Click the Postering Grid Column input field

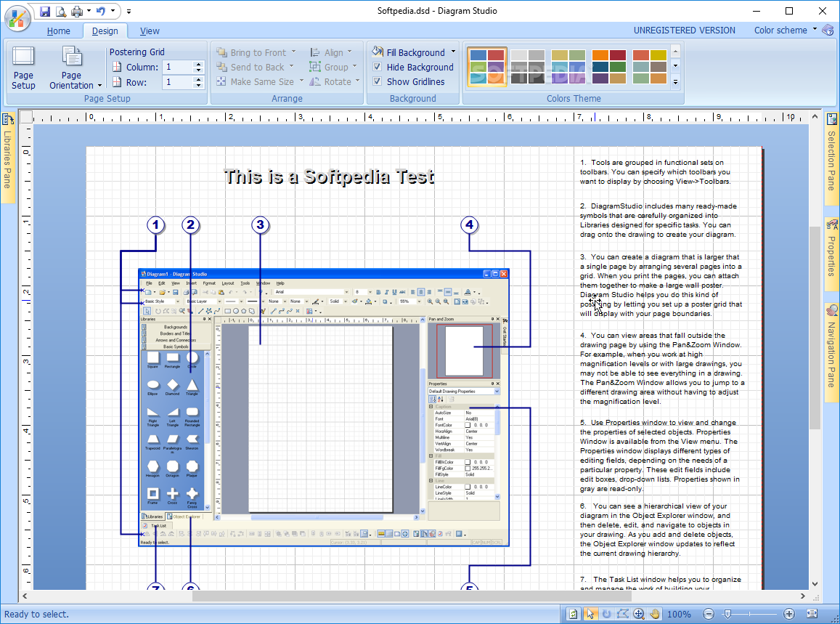pos(178,67)
